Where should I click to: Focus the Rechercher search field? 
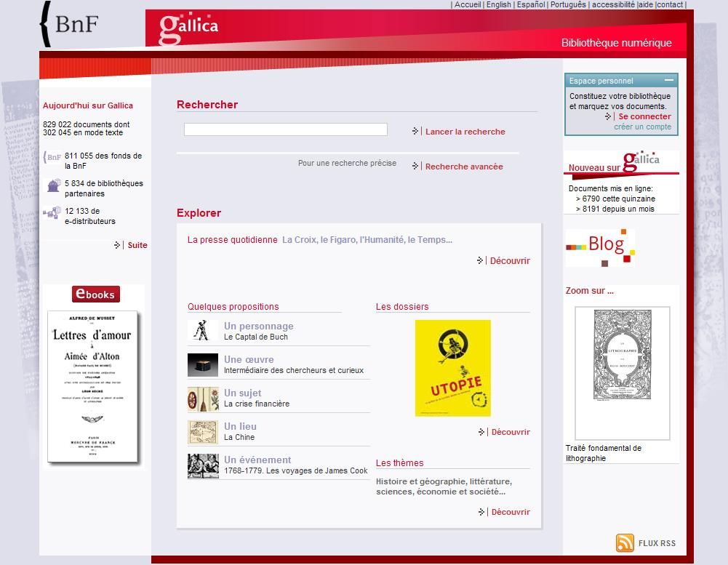point(286,129)
